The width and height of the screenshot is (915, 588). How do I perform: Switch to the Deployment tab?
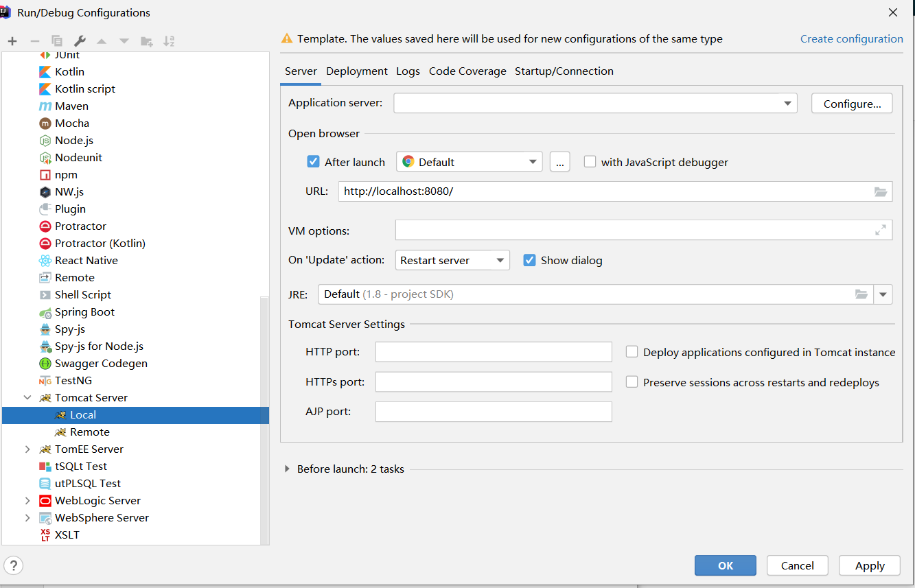357,71
